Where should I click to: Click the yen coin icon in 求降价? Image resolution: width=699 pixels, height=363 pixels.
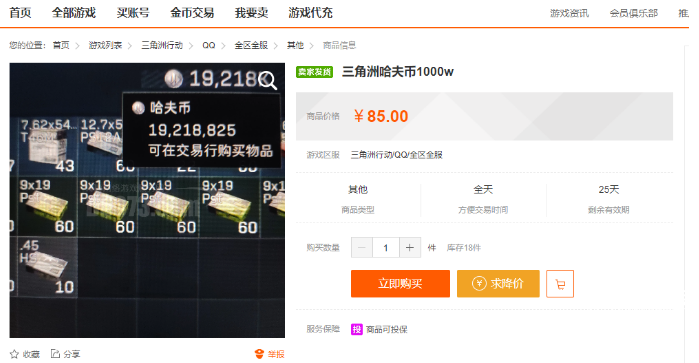[x=479, y=284]
